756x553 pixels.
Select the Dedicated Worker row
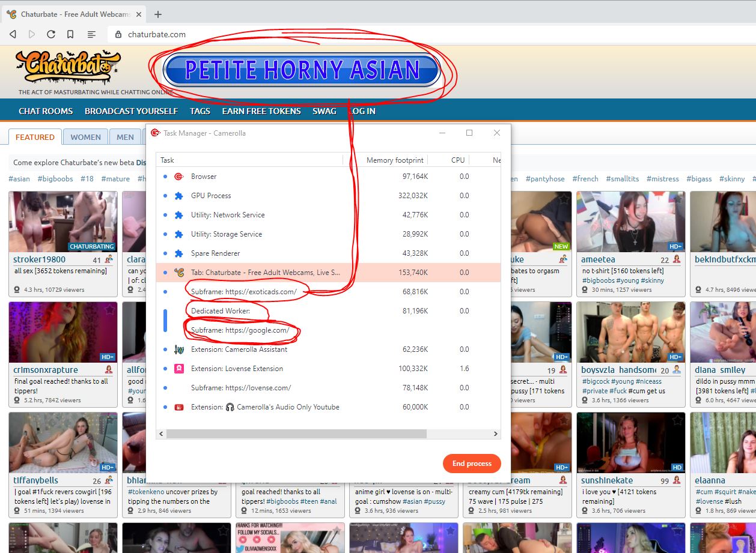click(328, 311)
